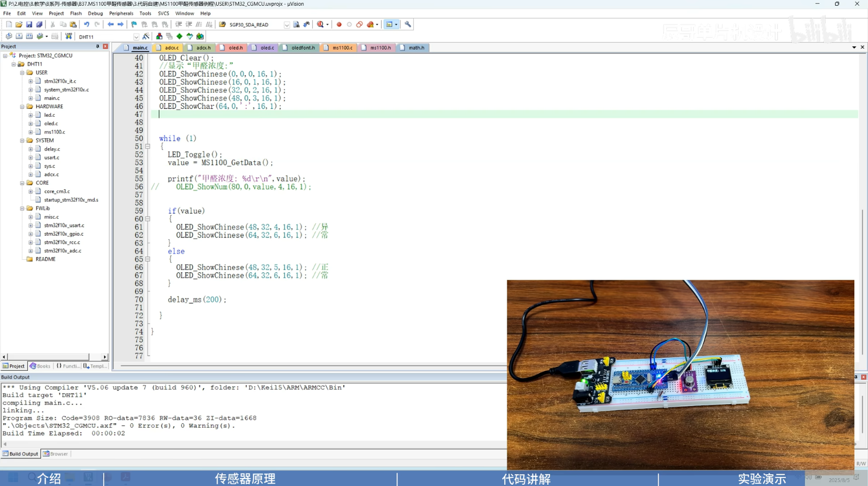Select ms1100.c in the project tree
This screenshot has height=486, width=868.
point(54,132)
